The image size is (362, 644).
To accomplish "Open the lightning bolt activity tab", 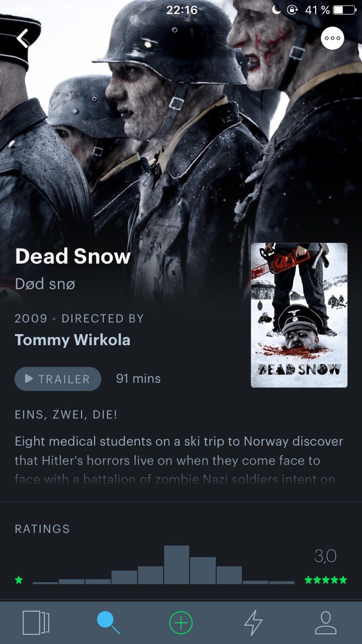I will point(253,623).
